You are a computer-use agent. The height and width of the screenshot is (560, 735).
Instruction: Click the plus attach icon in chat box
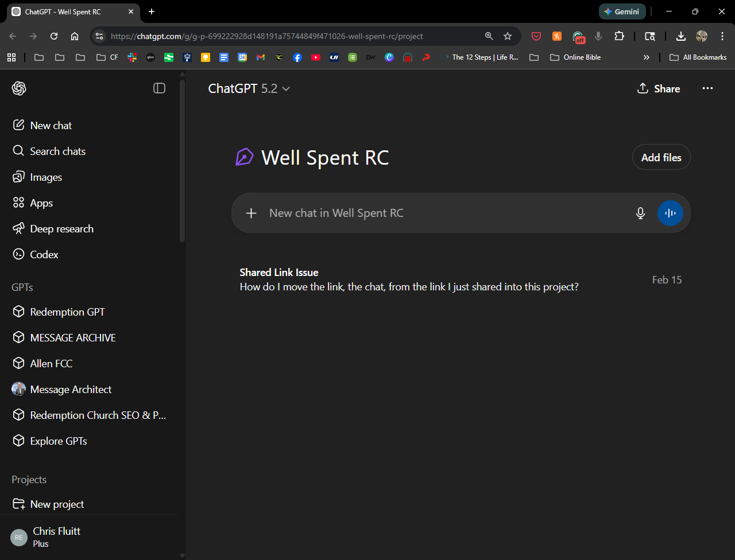251,213
